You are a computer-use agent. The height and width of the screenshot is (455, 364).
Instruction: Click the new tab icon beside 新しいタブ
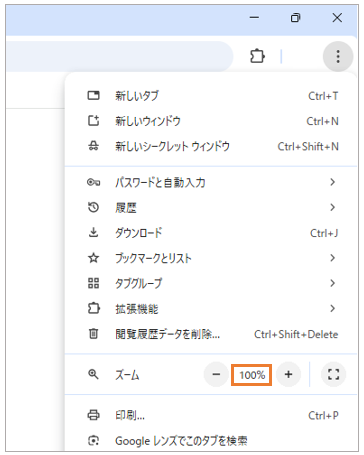pos(93,96)
